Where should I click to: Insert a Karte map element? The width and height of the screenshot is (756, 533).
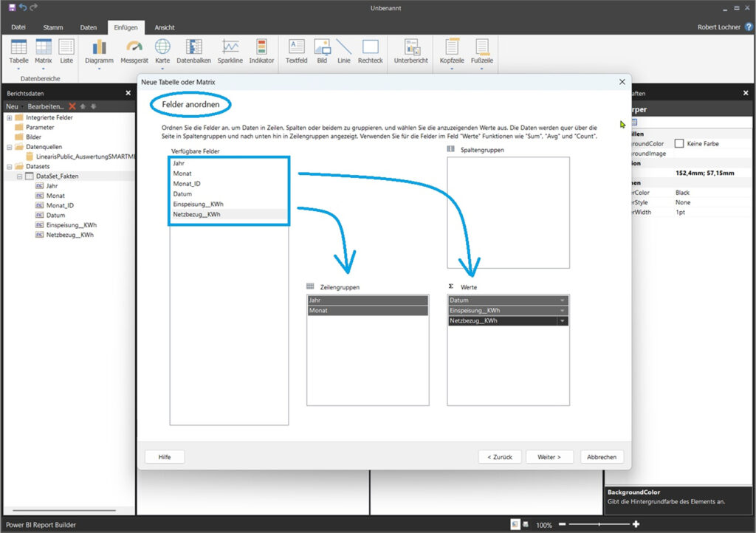pyautogui.click(x=162, y=47)
